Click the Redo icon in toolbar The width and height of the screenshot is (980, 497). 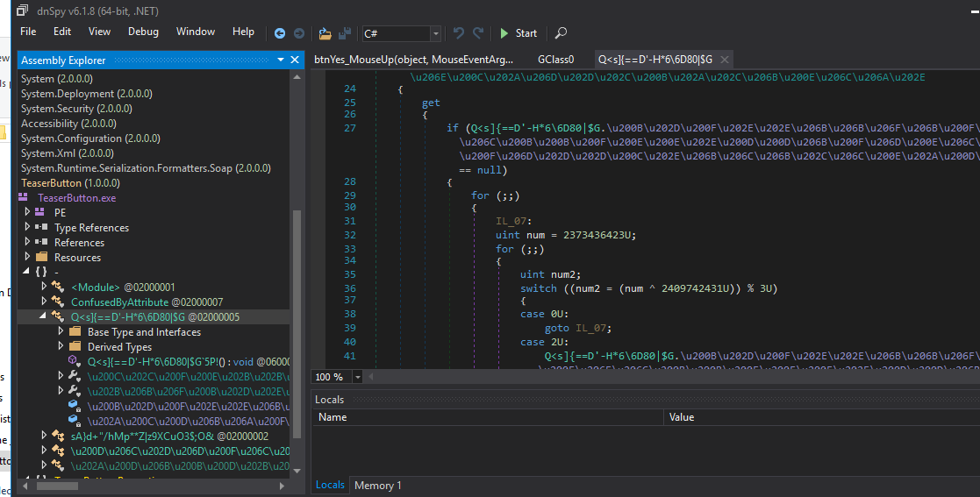(478, 33)
